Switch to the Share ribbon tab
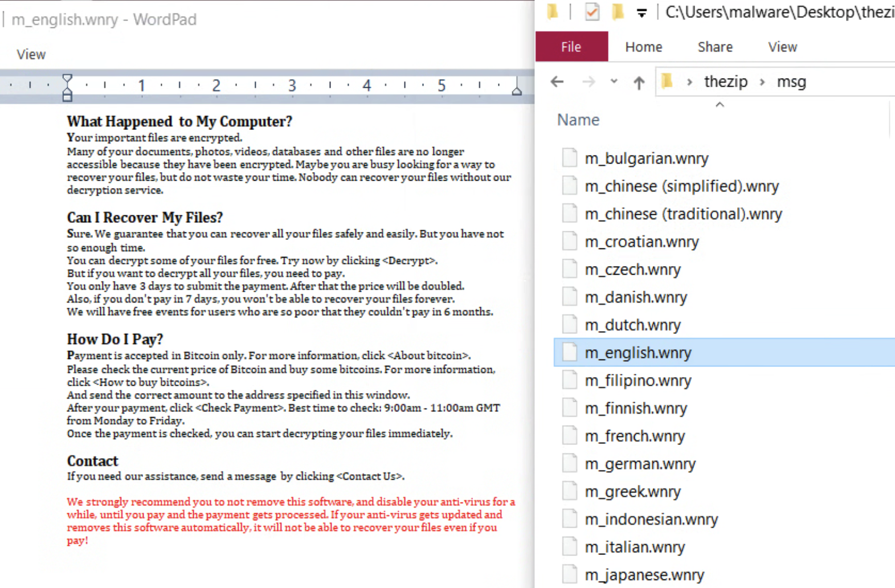The height and width of the screenshot is (588, 895). (x=715, y=47)
